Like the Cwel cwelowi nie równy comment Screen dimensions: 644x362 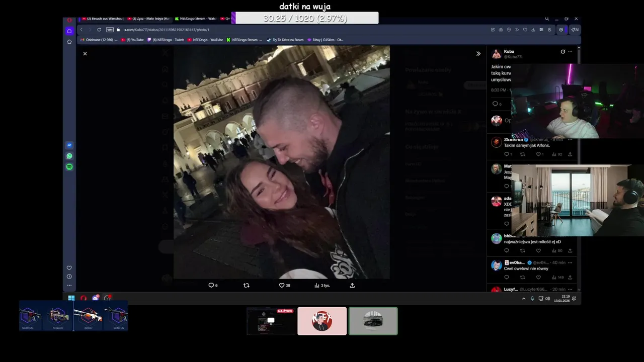click(538, 277)
